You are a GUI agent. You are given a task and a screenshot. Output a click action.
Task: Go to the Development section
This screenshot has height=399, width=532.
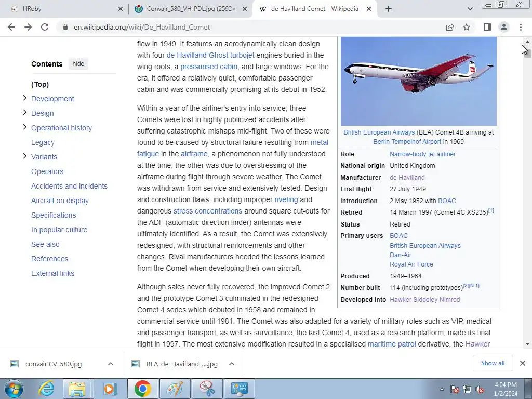pos(52,99)
